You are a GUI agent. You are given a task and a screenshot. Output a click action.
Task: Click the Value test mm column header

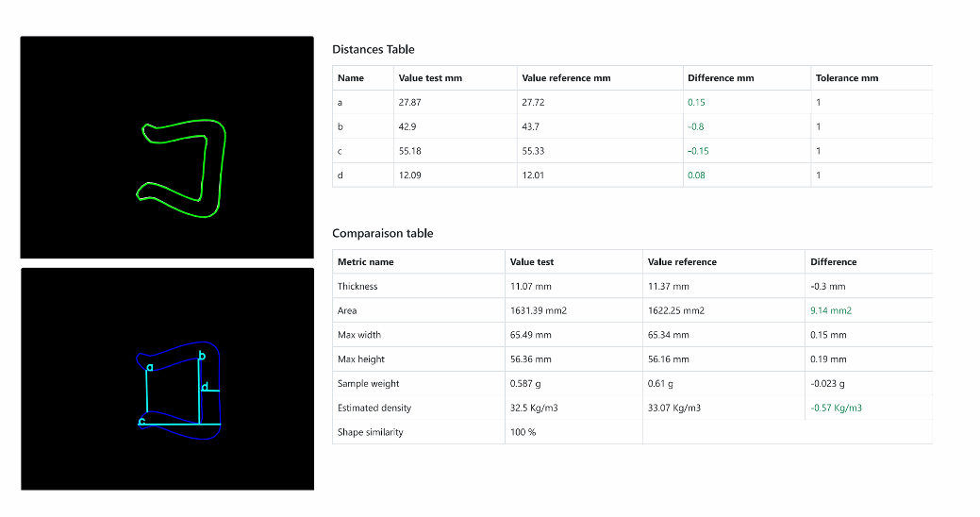coord(430,78)
